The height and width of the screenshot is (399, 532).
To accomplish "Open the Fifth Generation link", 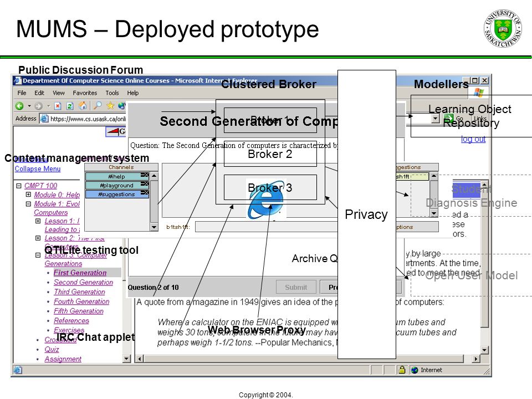I will pyautogui.click(x=79, y=311).
